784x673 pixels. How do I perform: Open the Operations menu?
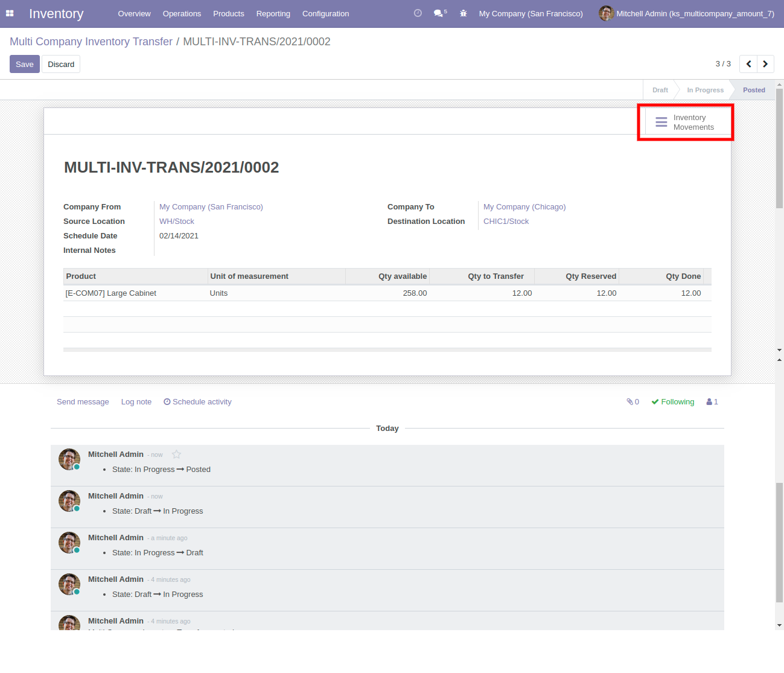(182, 13)
